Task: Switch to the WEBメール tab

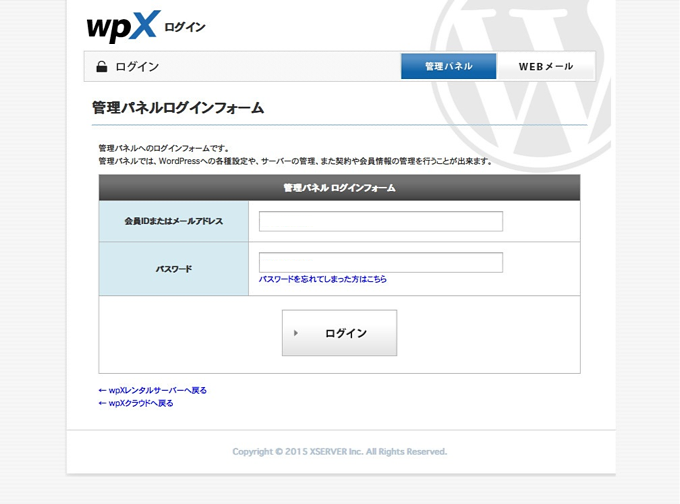Action: pos(546,66)
